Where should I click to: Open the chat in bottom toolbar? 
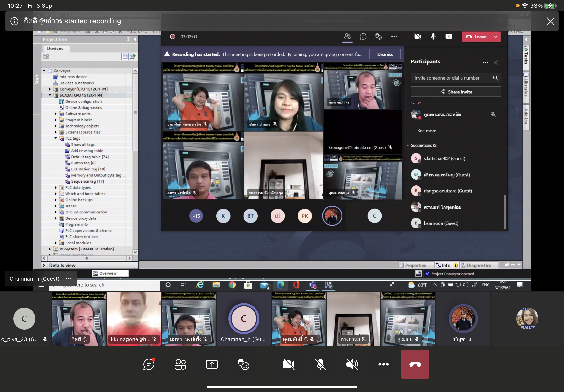pos(149,364)
